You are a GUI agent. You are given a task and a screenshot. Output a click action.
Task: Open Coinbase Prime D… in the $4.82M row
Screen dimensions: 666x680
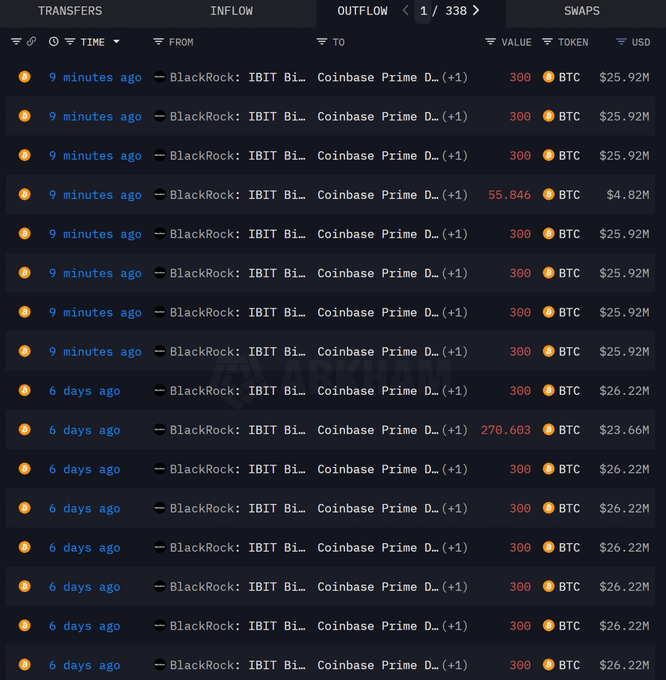pyautogui.click(x=378, y=195)
